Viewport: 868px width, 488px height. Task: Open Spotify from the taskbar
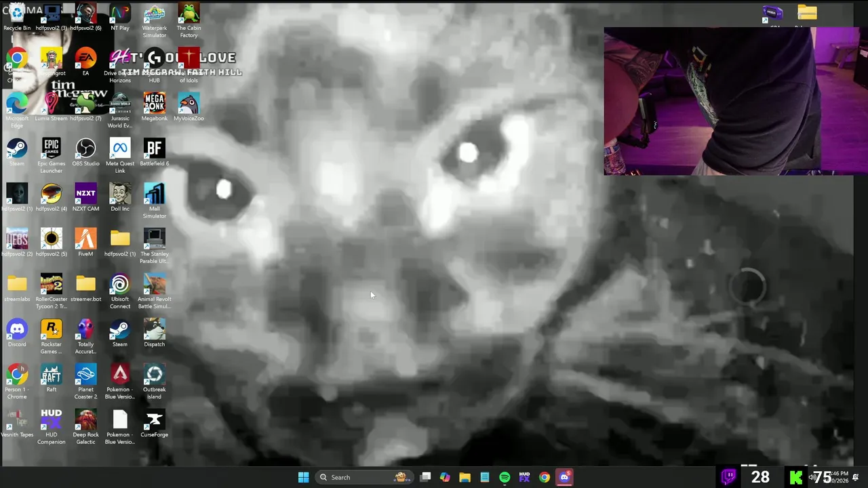[505, 477]
